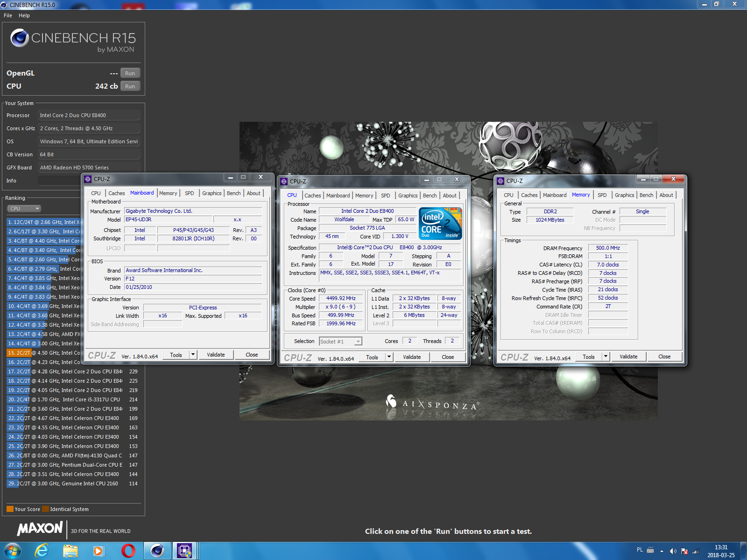Run the OpenGL benchmark

tap(130, 73)
